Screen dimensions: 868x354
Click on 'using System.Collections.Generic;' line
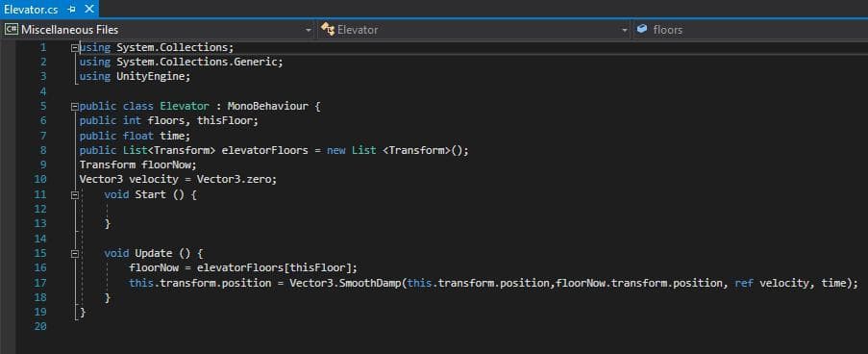pos(181,63)
